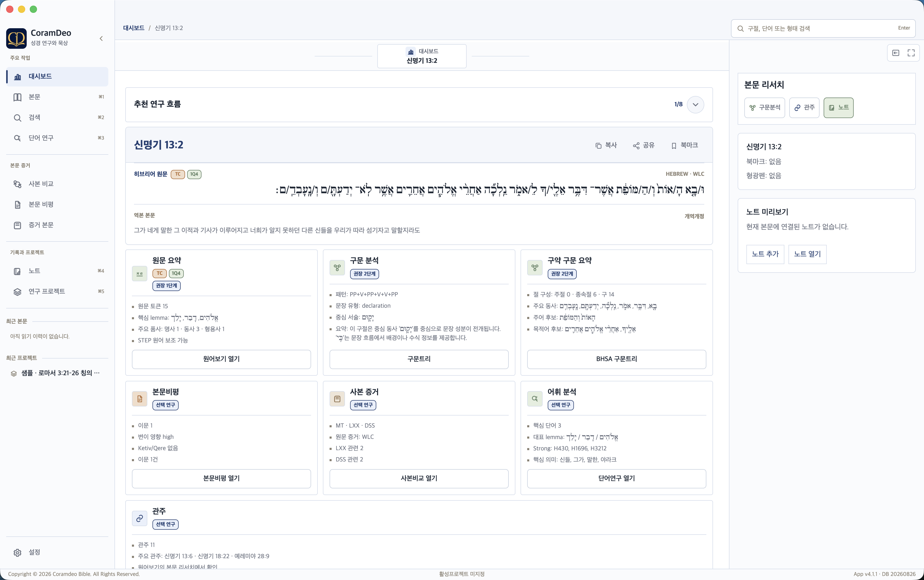Copy the verse with the 복사 icon
This screenshot has height=580, width=924.
point(598,145)
